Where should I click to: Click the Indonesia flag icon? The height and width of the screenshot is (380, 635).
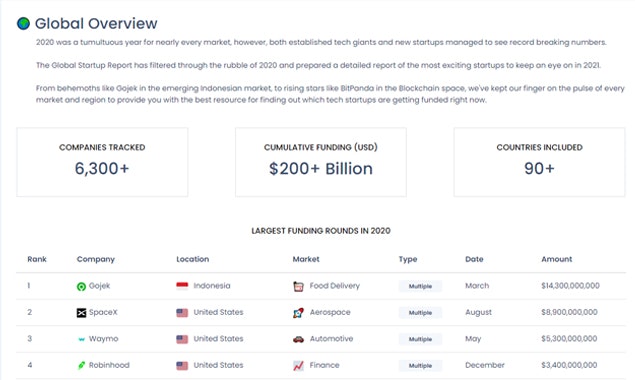tap(182, 286)
